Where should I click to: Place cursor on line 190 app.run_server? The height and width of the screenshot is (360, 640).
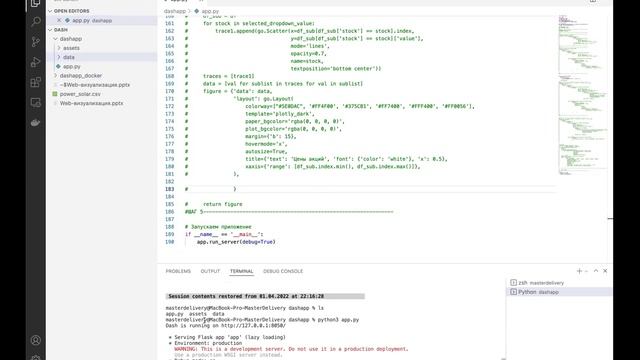point(236,242)
